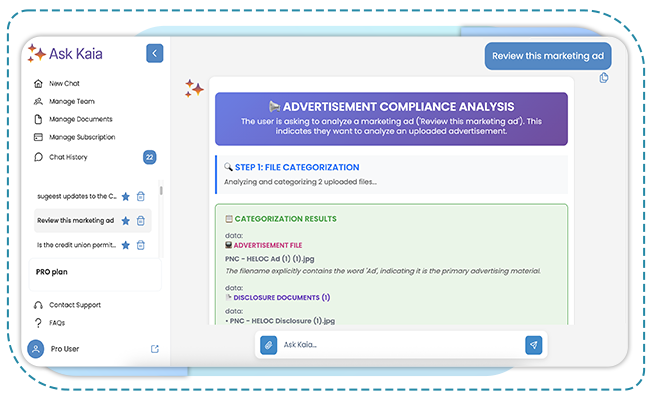Click the document icon beside Manage Documents
The image size is (650, 400).
click(38, 119)
